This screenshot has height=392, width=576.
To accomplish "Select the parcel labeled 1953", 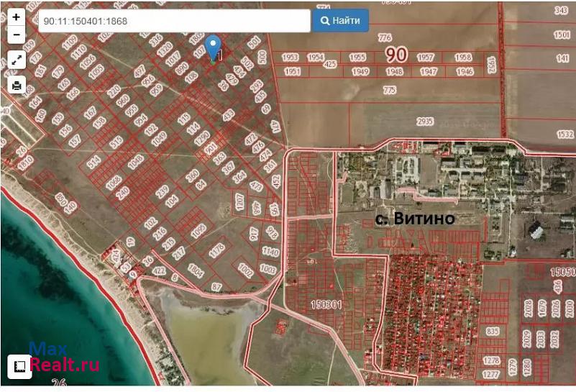I will point(291,57).
